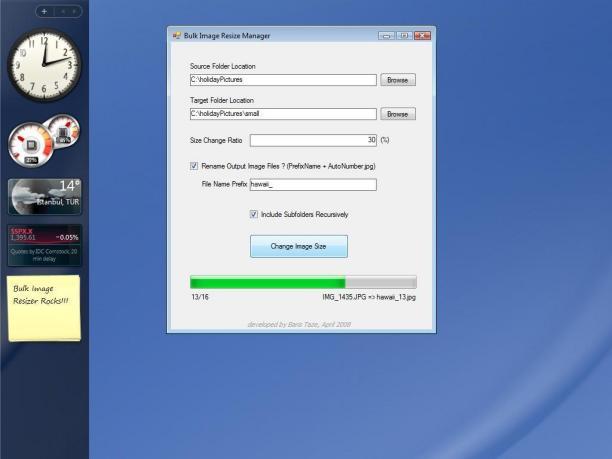The height and width of the screenshot is (459, 612).
Task: Open the Istanbul weather gadget
Action: [44, 197]
